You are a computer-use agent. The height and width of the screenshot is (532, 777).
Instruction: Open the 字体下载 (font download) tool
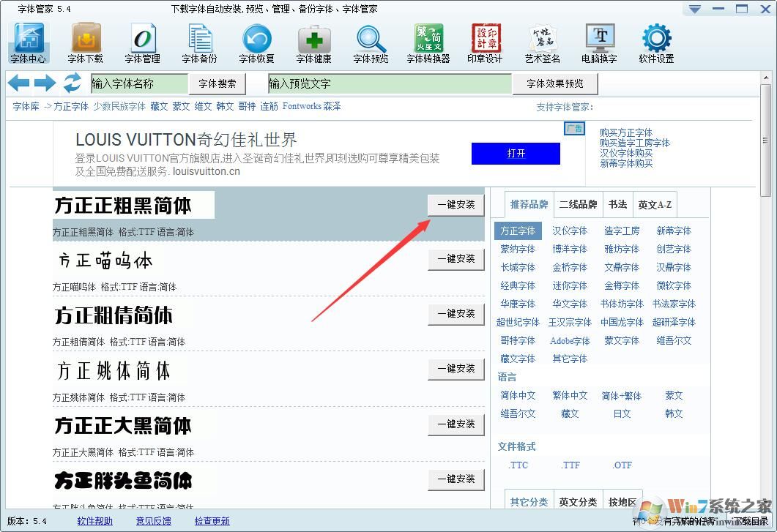(85, 42)
